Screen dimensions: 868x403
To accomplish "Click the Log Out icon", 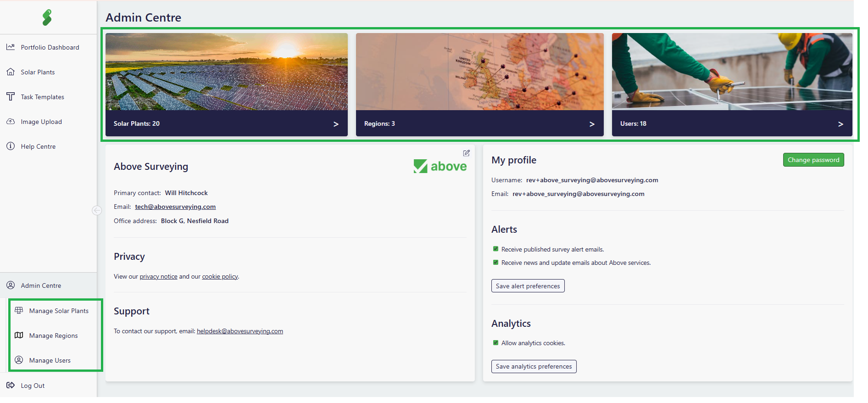I will click(x=11, y=385).
